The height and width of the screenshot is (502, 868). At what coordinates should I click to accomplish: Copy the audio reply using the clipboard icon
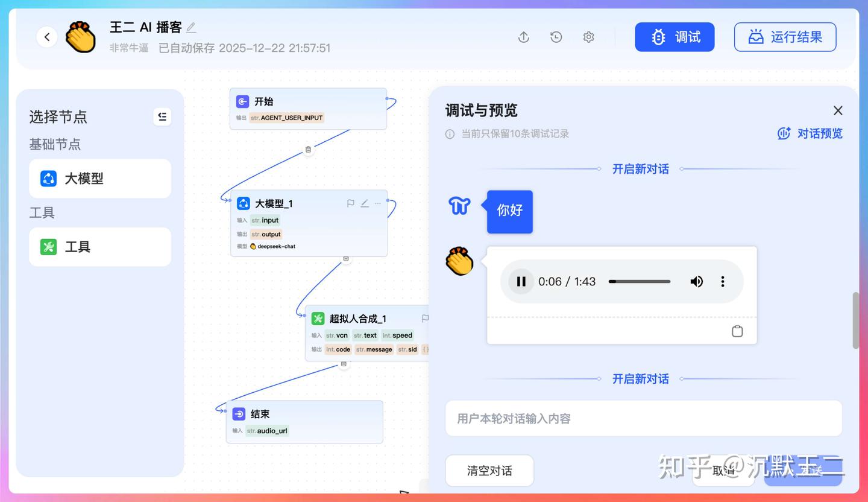737,331
